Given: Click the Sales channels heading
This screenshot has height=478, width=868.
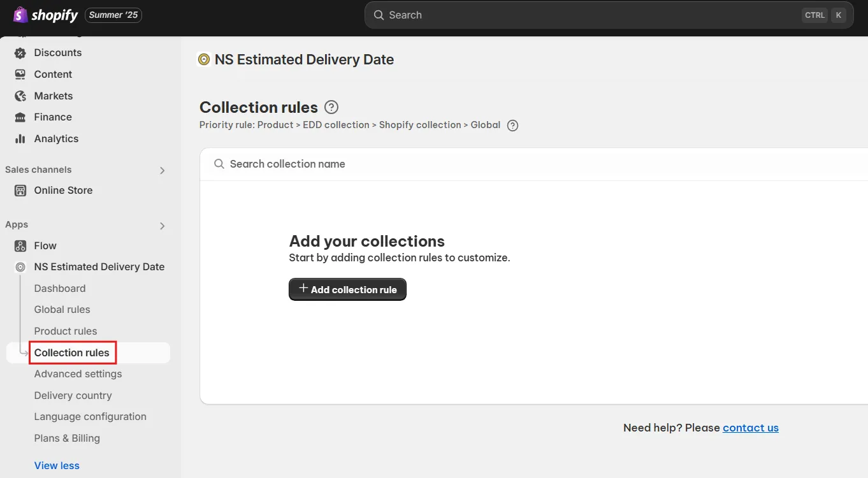Looking at the screenshot, I should tap(38, 170).
